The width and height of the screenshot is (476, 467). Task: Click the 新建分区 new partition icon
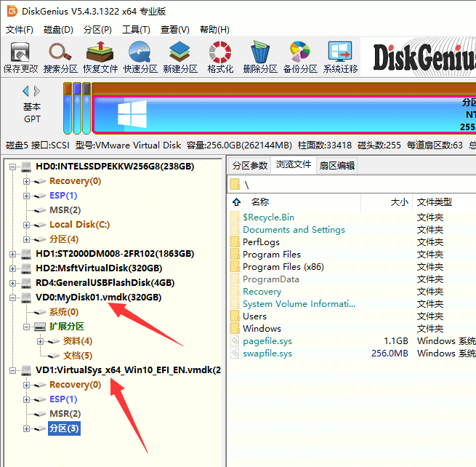point(180,57)
